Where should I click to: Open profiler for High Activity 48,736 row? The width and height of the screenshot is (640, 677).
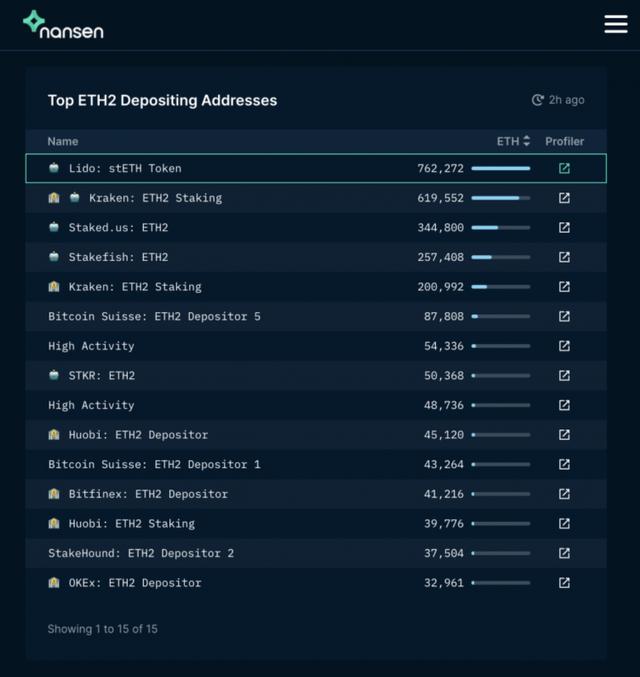pyautogui.click(x=564, y=405)
